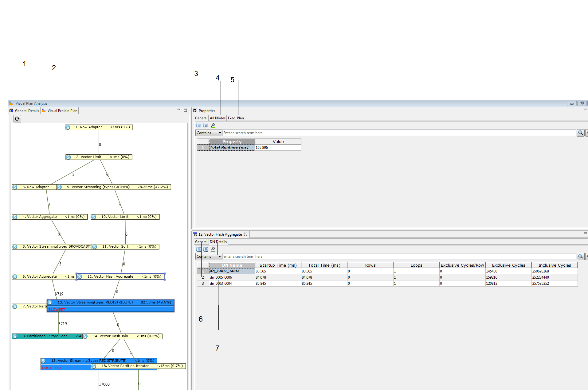The height and width of the screenshot is (390, 588).
Task: Open General tab of Vector Hash Aggregate panel
Action: 201,242
